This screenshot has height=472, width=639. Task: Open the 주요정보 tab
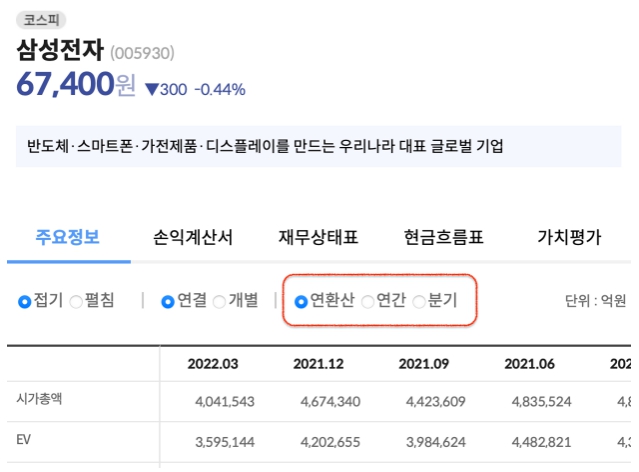pyautogui.click(x=68, y=237)
